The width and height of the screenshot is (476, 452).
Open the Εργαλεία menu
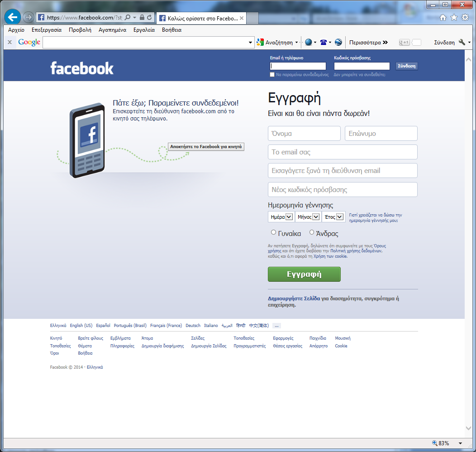click(x=144, y=30)
